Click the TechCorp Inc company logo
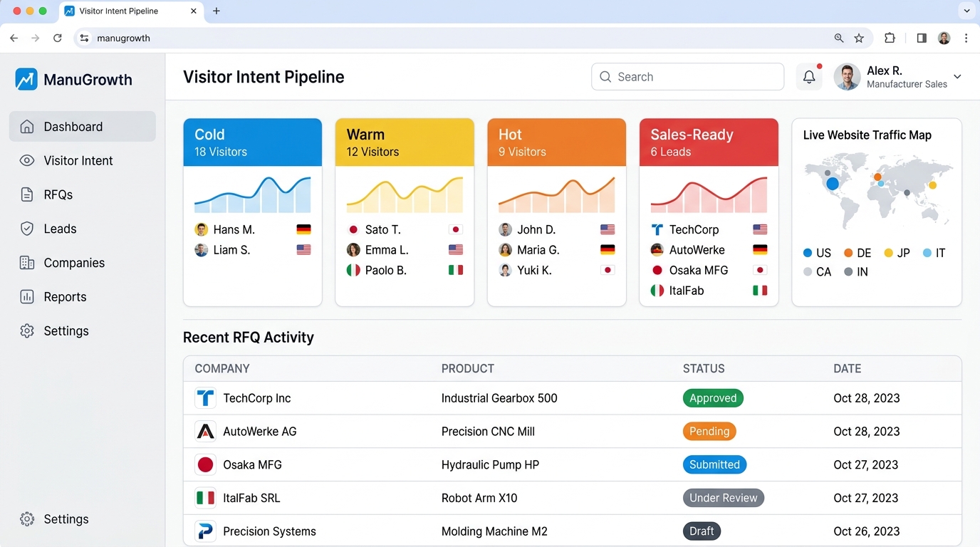 point(205,398)
